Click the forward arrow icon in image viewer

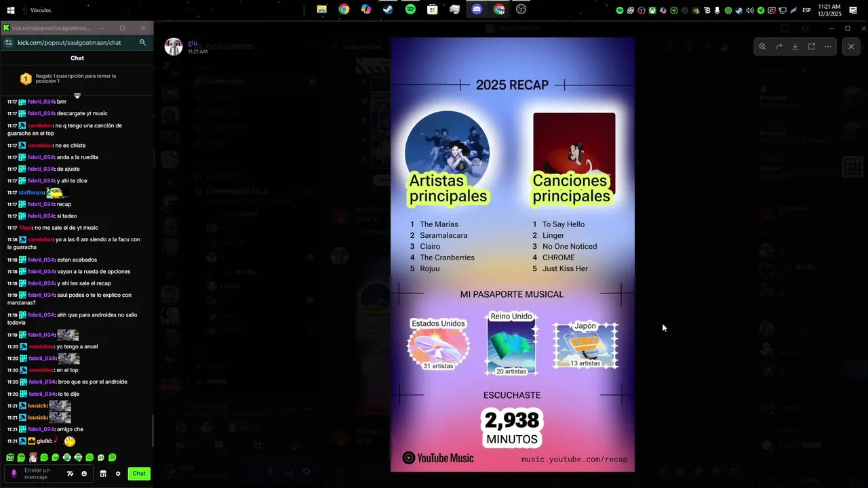[779, 47]
